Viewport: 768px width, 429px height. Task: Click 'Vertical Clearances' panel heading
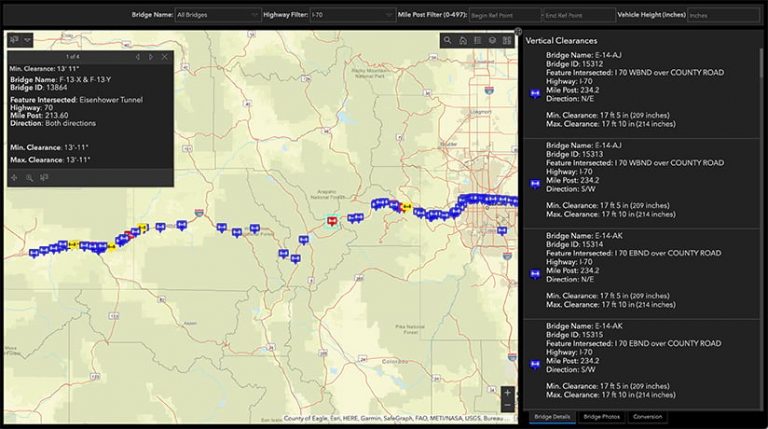(x=561, y=41)
